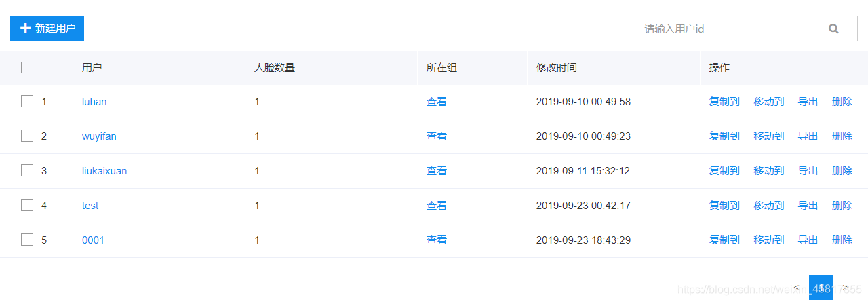
Task: Open user luhan link
Action: tap(94, 102)
